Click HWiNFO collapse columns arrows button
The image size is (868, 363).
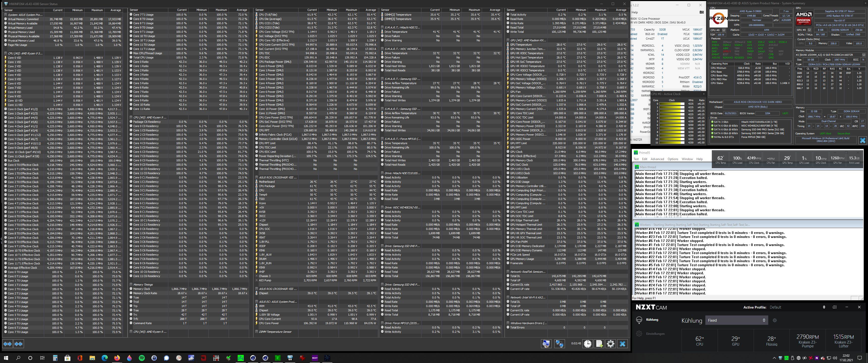(x=18, y=344)
